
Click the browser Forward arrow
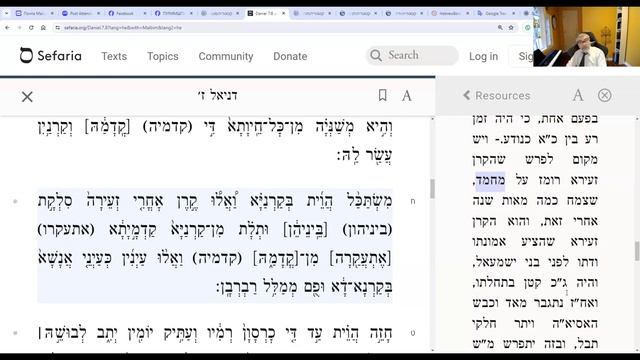(x=19, y=28)
